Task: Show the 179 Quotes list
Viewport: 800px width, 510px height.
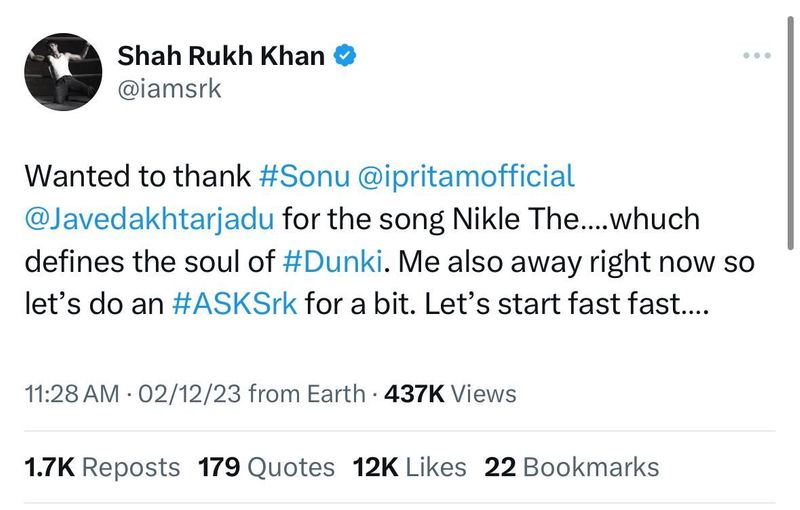Action: [x=265, y=466]
